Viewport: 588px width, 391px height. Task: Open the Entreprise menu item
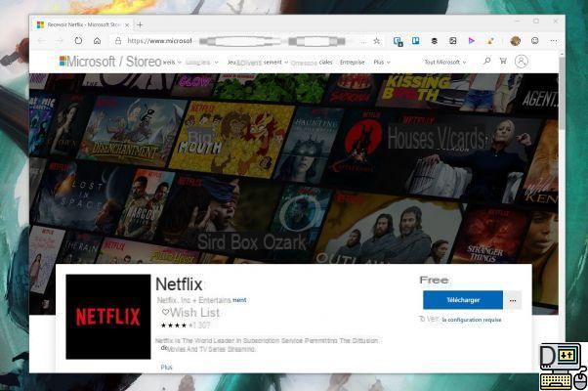(x=353, y=63)
